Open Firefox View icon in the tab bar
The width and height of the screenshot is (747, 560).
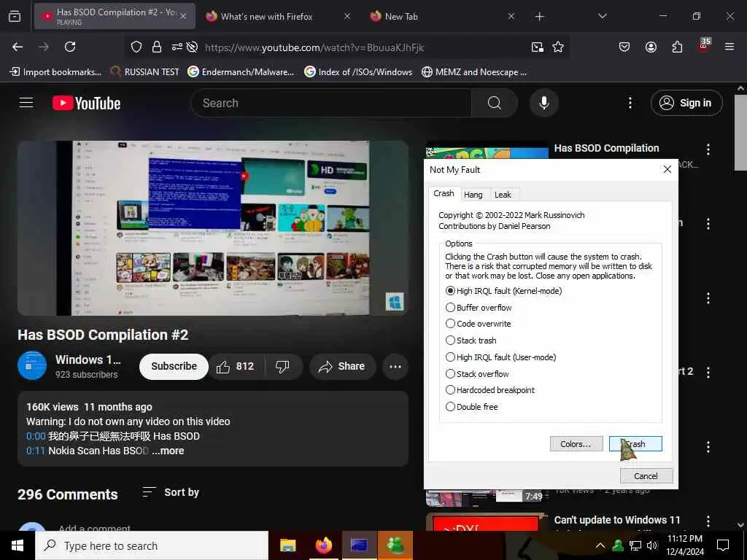point(15,16)
